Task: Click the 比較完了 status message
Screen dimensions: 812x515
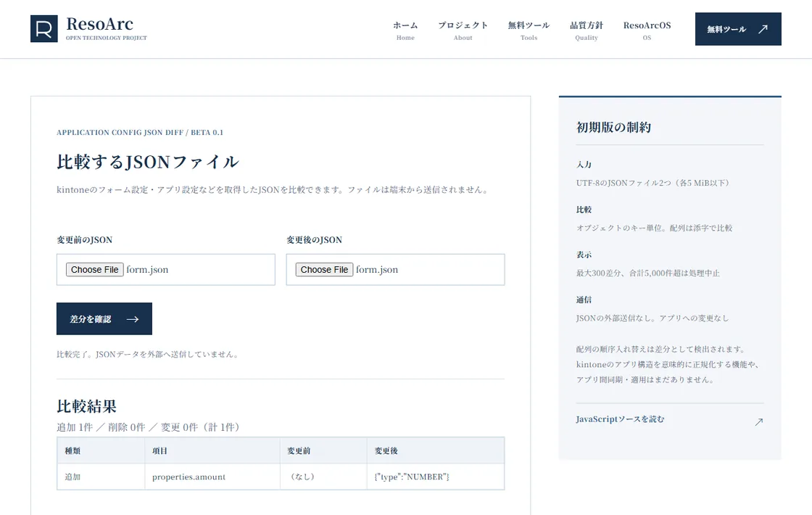Action: [x=148, y=355]
